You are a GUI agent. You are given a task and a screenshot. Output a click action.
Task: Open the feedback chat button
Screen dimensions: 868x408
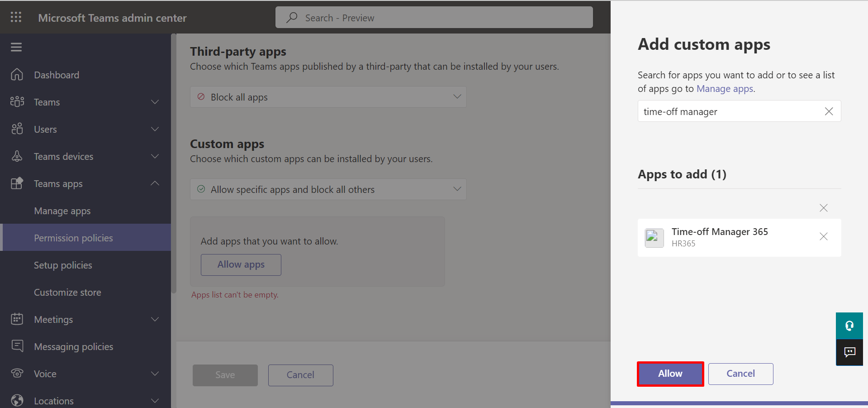tap(849, 352)
